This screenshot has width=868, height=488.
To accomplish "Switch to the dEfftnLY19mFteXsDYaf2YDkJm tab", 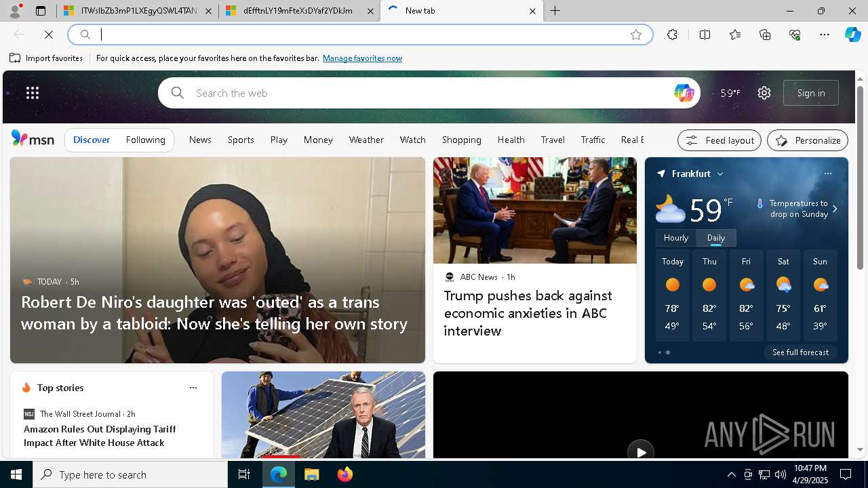I will point(298,11).
